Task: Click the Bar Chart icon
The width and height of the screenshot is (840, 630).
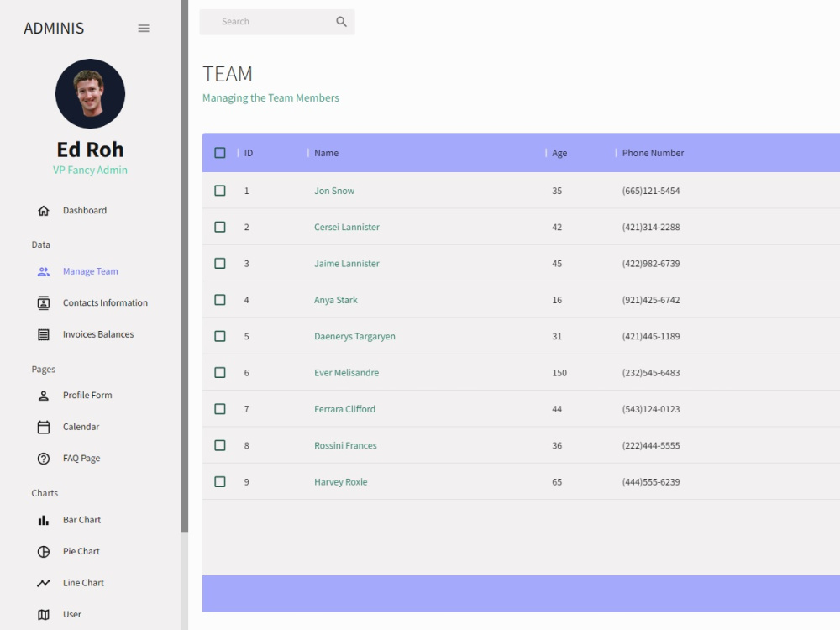Action: coord(43,519)
